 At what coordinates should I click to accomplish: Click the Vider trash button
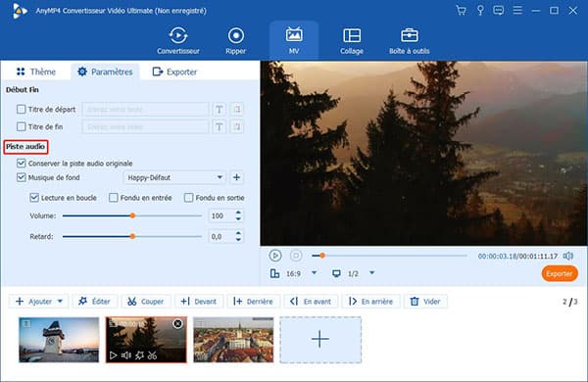click(x=425, y=301)
